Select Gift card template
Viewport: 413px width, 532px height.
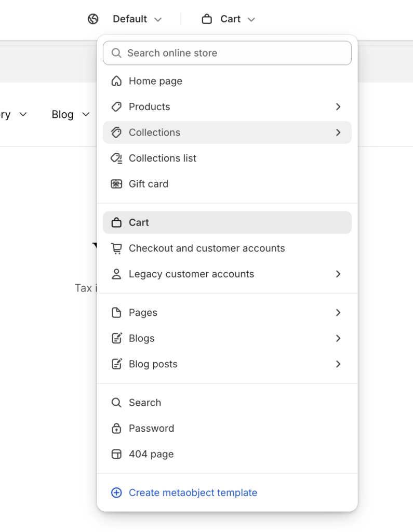(x=227, y=184)
